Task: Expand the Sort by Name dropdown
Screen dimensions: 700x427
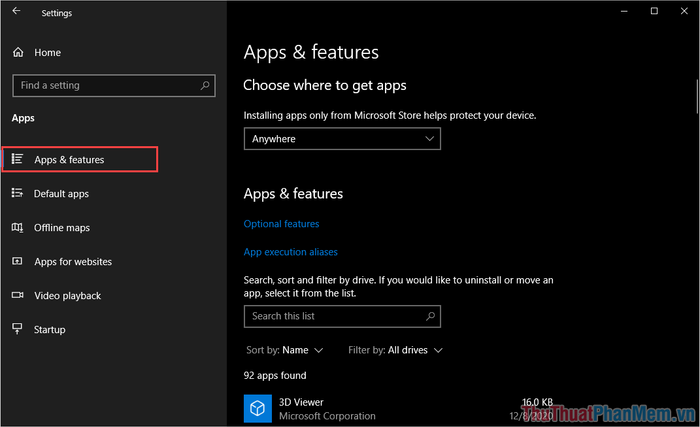Action: click(285, 350)
